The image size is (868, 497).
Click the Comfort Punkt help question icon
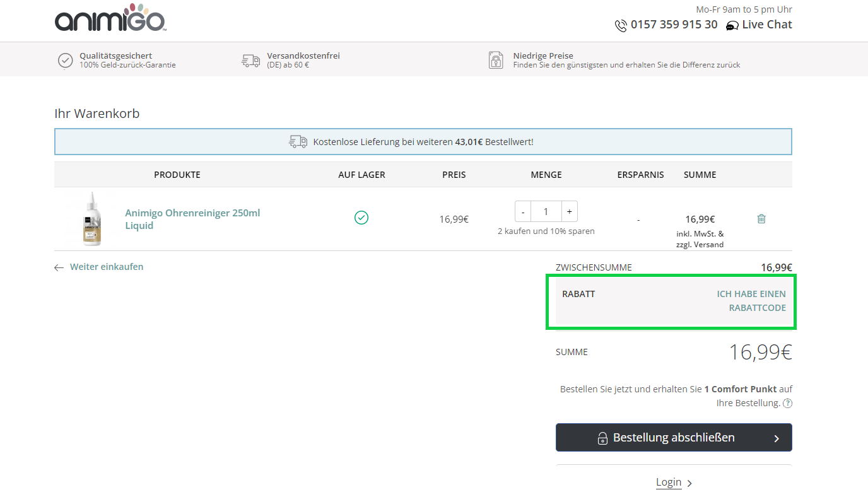[787, 403]
